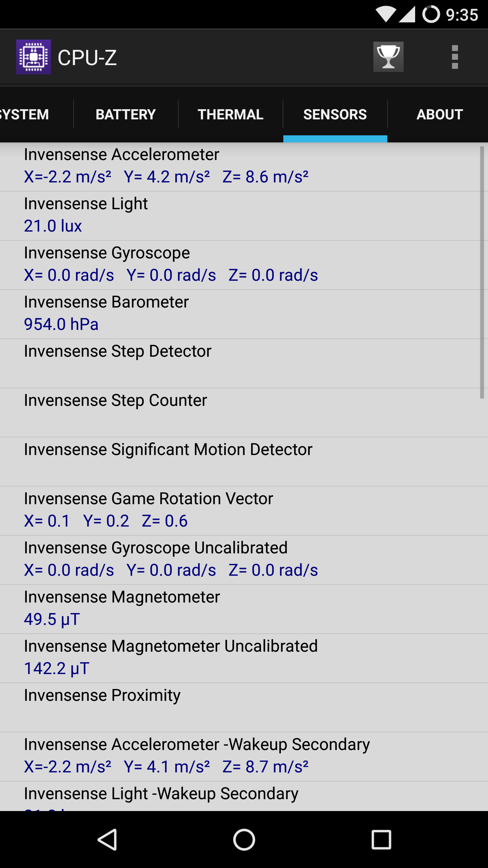Select the Invensense Barometer row

[x=237, y=314]
